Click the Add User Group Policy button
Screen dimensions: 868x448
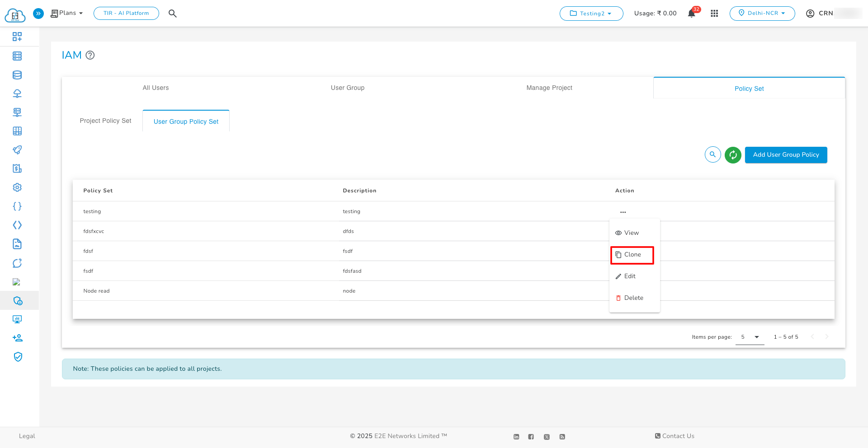786,155
